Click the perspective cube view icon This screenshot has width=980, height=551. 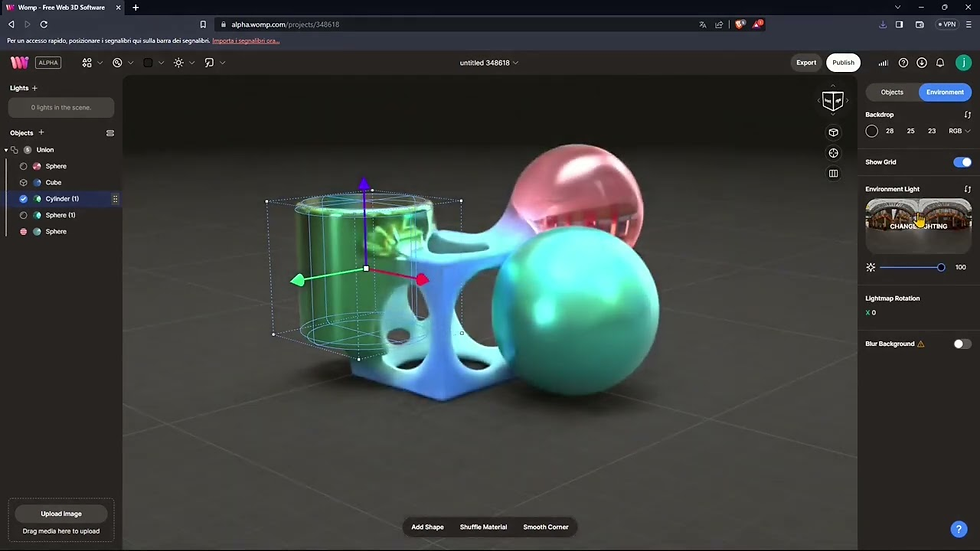click(833, 132)
